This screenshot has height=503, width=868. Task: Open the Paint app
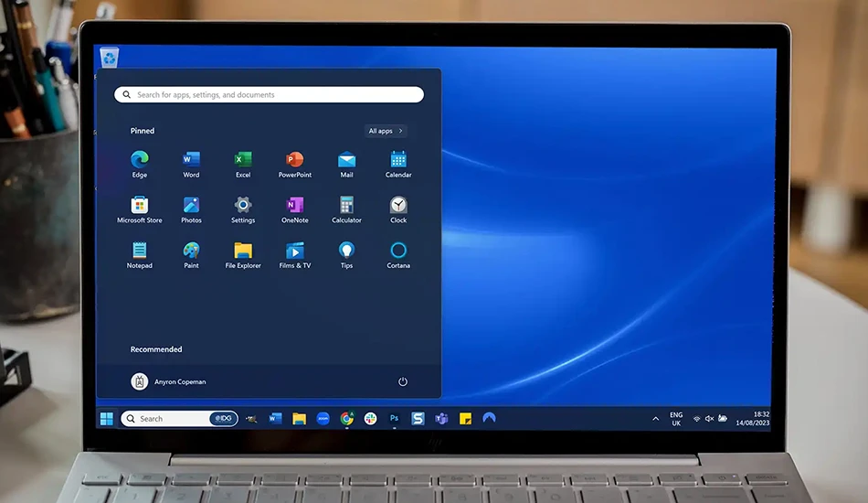point(191,255)
